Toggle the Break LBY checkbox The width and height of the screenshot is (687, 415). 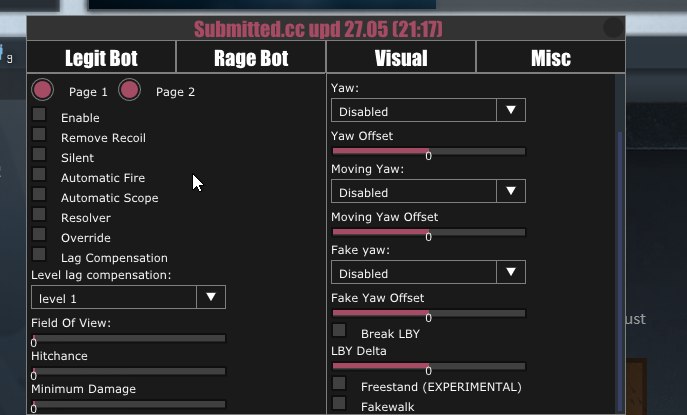339,330
